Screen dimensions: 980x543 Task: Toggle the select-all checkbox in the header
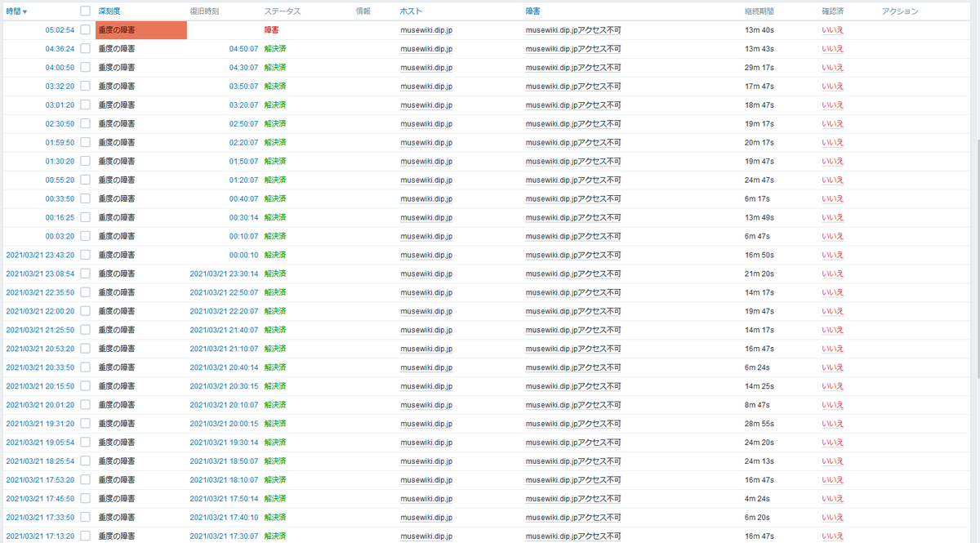tap(85, 11)
